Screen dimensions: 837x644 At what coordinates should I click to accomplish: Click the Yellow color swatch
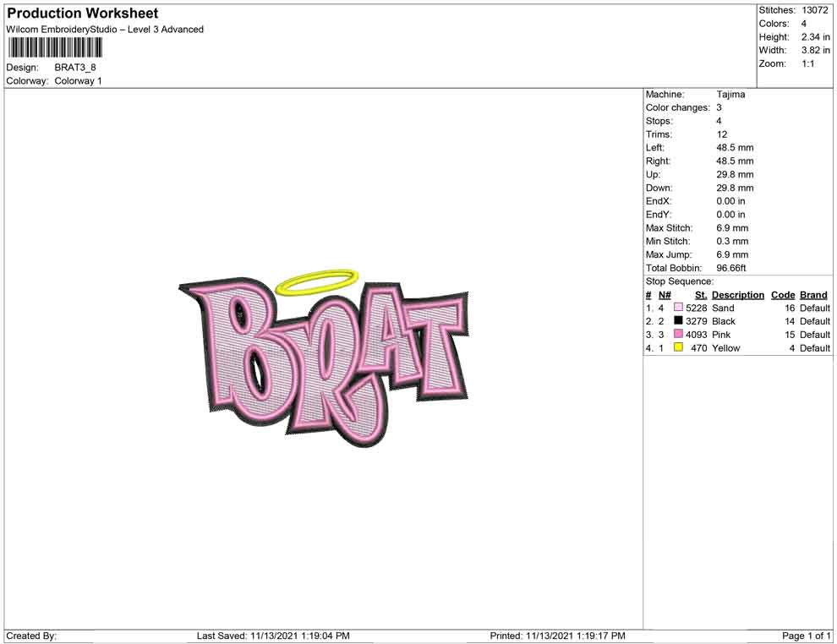pos(678,347)
